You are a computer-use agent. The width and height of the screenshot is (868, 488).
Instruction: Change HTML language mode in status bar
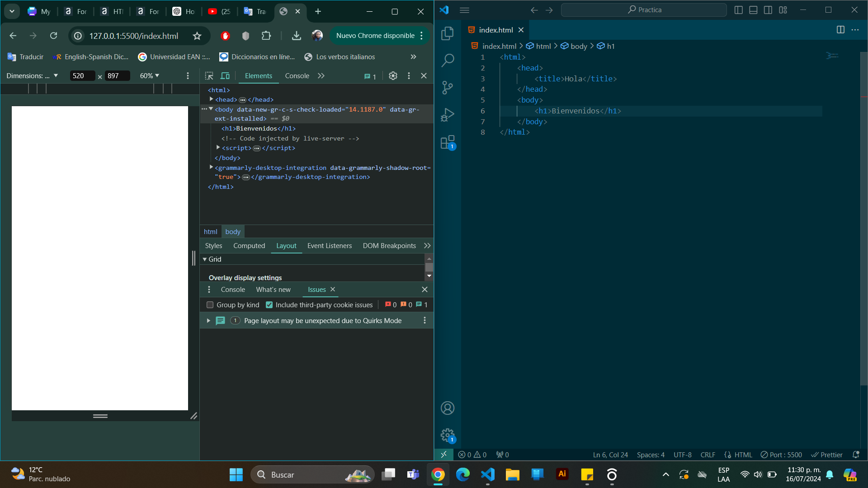pyautogui.click(x=743, y=455)
